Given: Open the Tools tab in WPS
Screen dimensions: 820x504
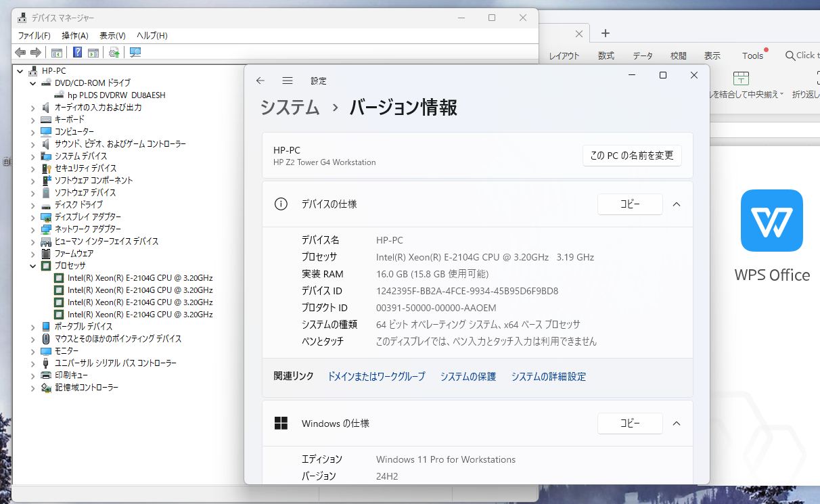Looking at the screenshot, I should (752, 56).
